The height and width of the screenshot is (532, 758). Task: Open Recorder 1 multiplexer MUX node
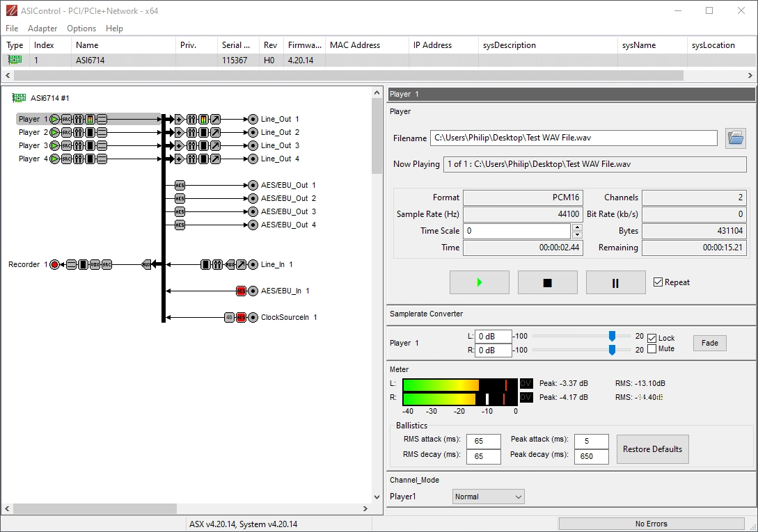tap(146, 265)
